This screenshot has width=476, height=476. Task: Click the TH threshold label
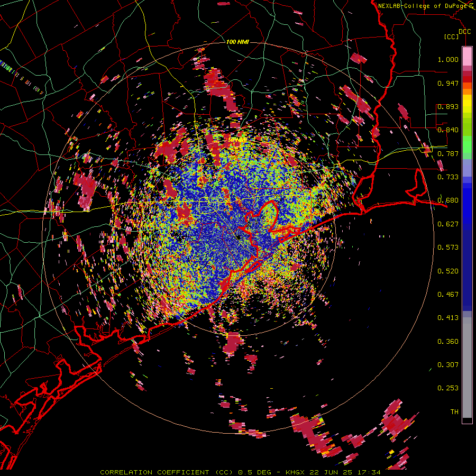[x=454, y=412]
